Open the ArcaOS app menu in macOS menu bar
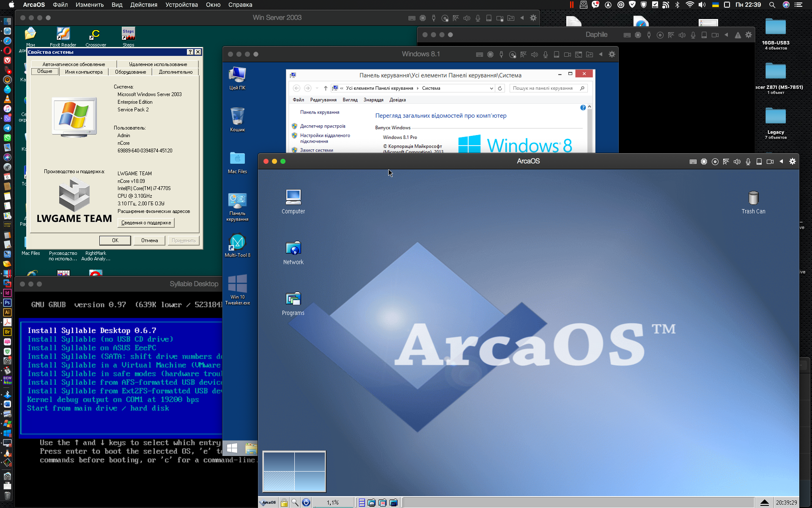This screenshot has height=508, width=812. tap(34, 5)
